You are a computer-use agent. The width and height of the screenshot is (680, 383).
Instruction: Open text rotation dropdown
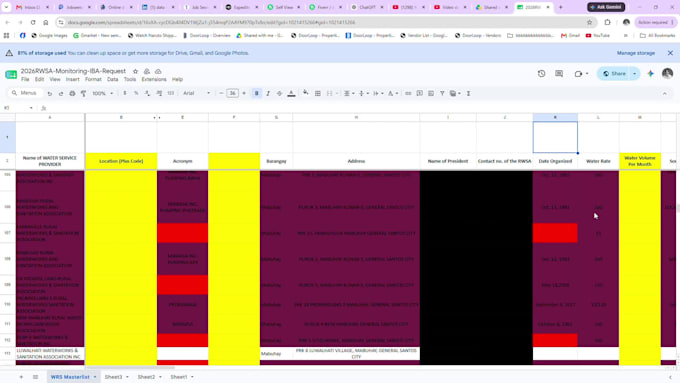coord(393,93)
